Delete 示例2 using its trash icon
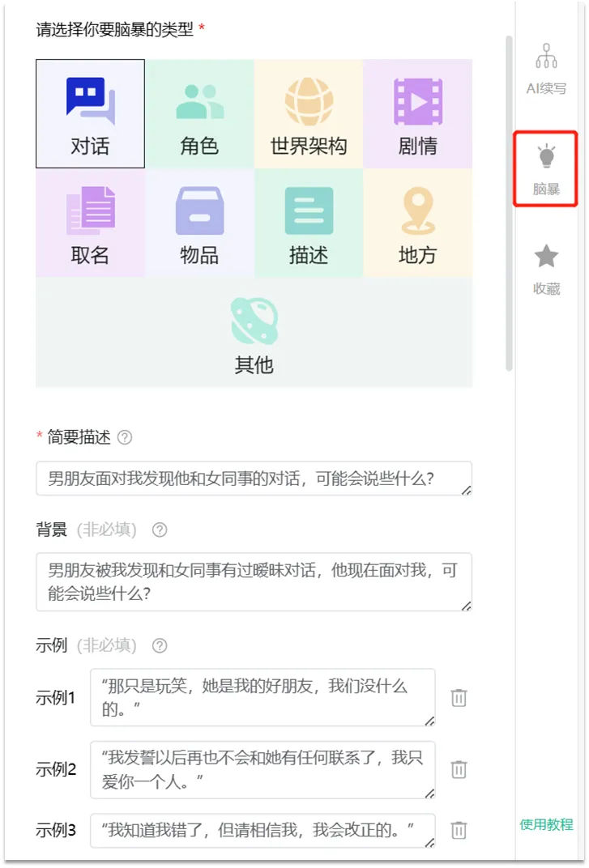The width and height of the screenshot is (589, 868). [459, 769]
